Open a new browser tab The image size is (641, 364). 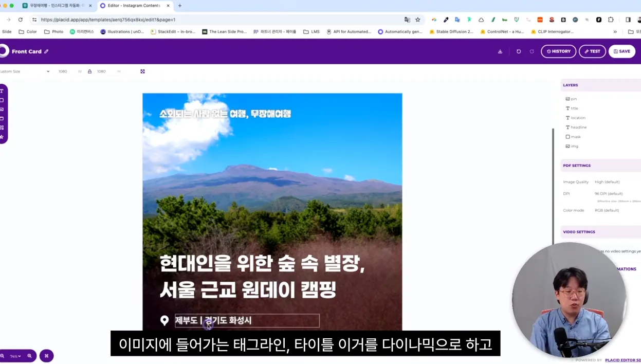[179, 6]
